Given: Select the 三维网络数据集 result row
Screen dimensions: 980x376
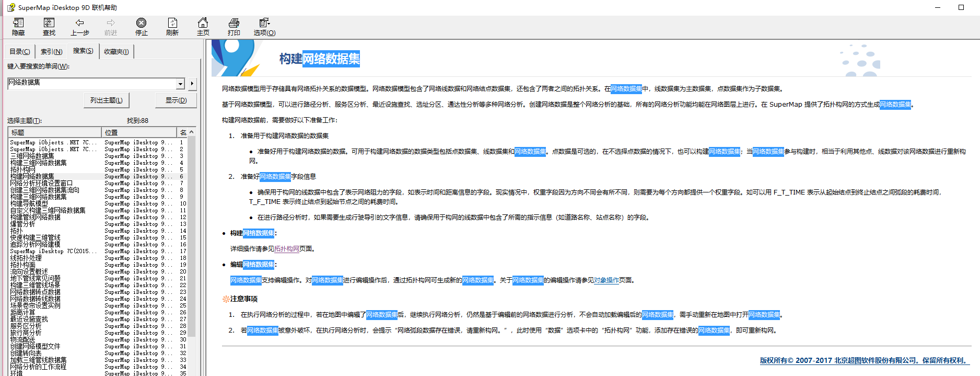Looking at the screenshot, I should (98, 156).
